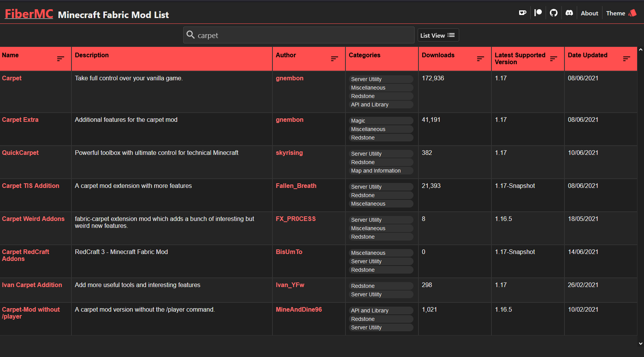Select 'Minecraft Fabric Mod List' title text
The width and height of the screenshot is (644, 357).
point(113,15)
